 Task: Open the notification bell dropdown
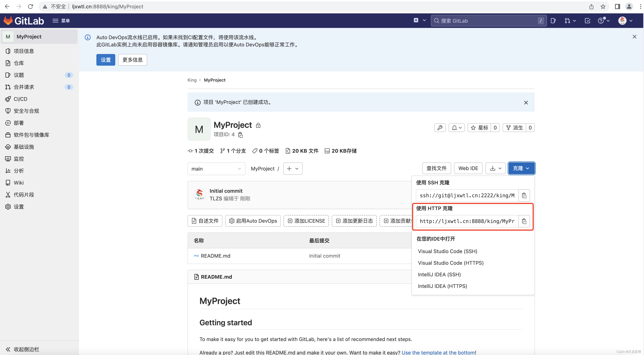pyautogui.click(x=456, y=128)
